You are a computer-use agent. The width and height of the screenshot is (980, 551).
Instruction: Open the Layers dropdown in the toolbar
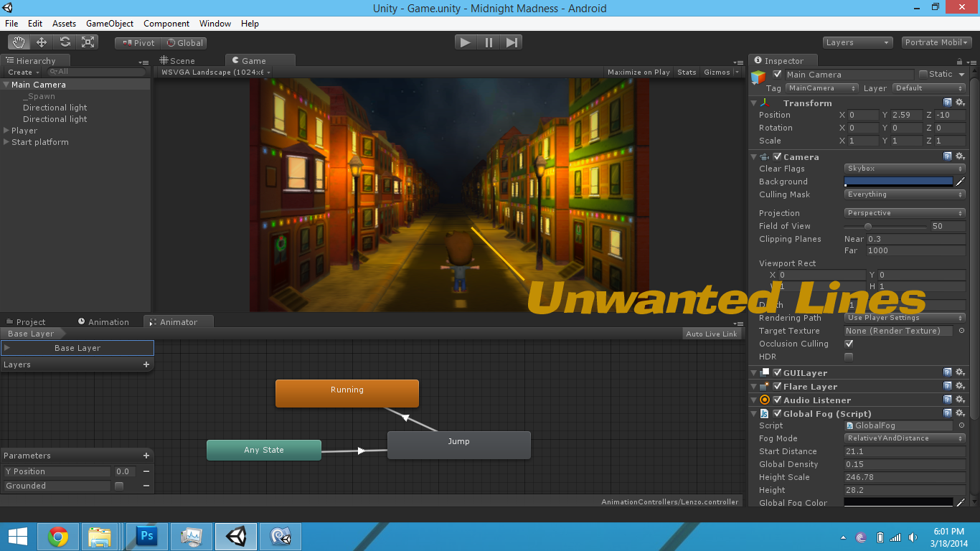click(x=857, y=42)
